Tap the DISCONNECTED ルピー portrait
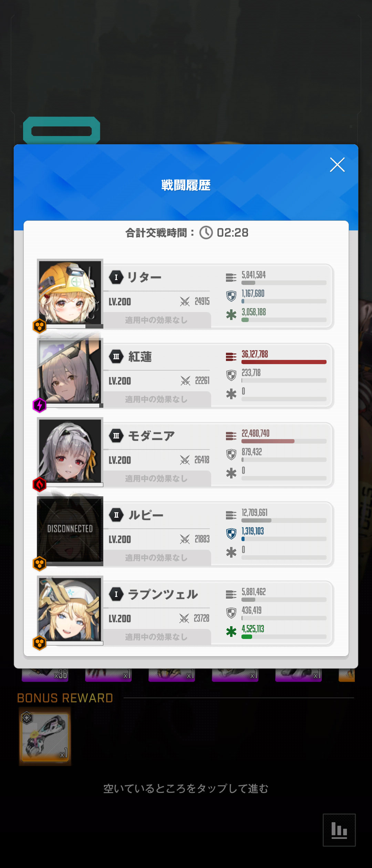This screenshot has width=372, height=868. (x=70, y=530)
